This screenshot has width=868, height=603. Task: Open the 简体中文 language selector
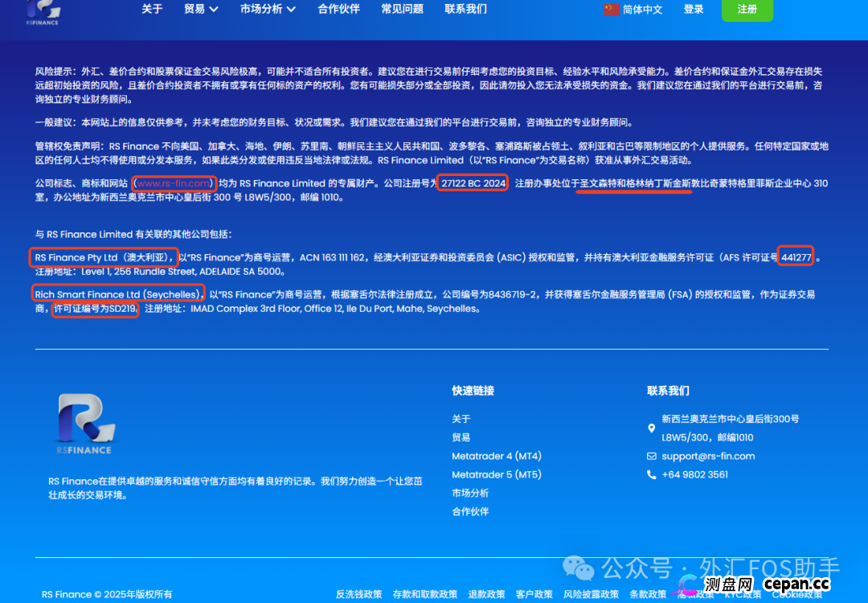[x=641, y=10]
